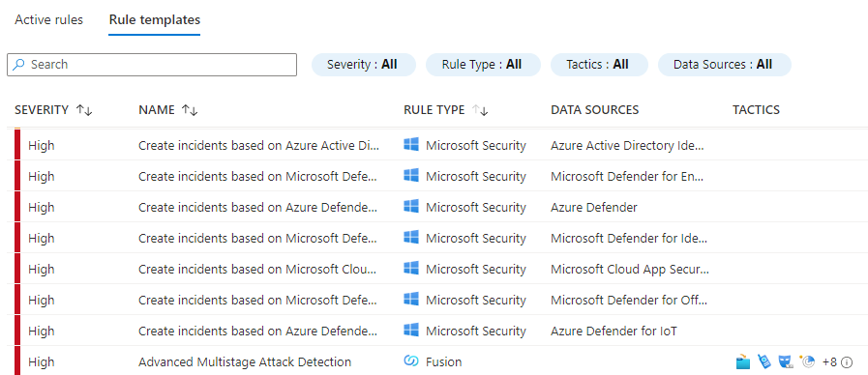Click 'Microsoft Security' in Microsoft Cloud App Secur... row
The width and height of the screenshot is (868, 375).
475,270
